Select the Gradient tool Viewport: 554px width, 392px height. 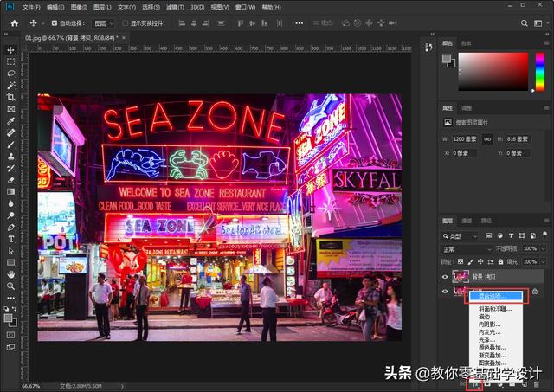tap(10, 192)
